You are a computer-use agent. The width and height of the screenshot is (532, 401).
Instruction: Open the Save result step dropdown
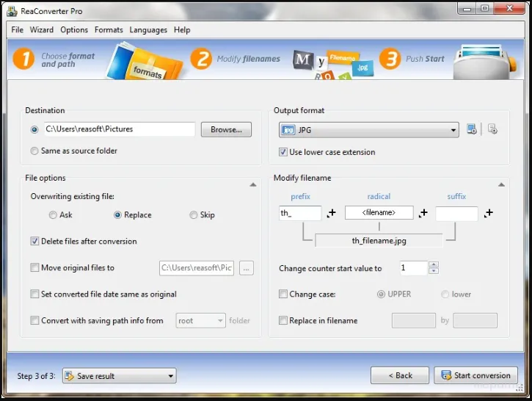(x=120, y=376)
